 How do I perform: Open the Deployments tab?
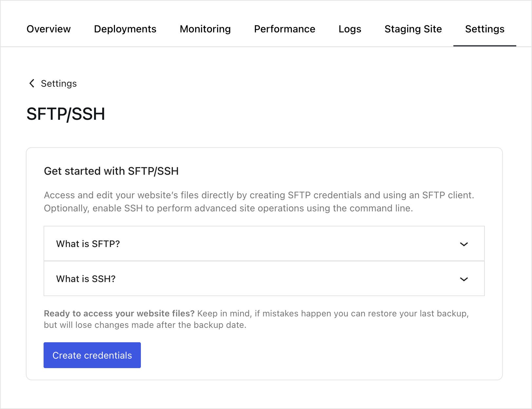[x=125, y=29]
